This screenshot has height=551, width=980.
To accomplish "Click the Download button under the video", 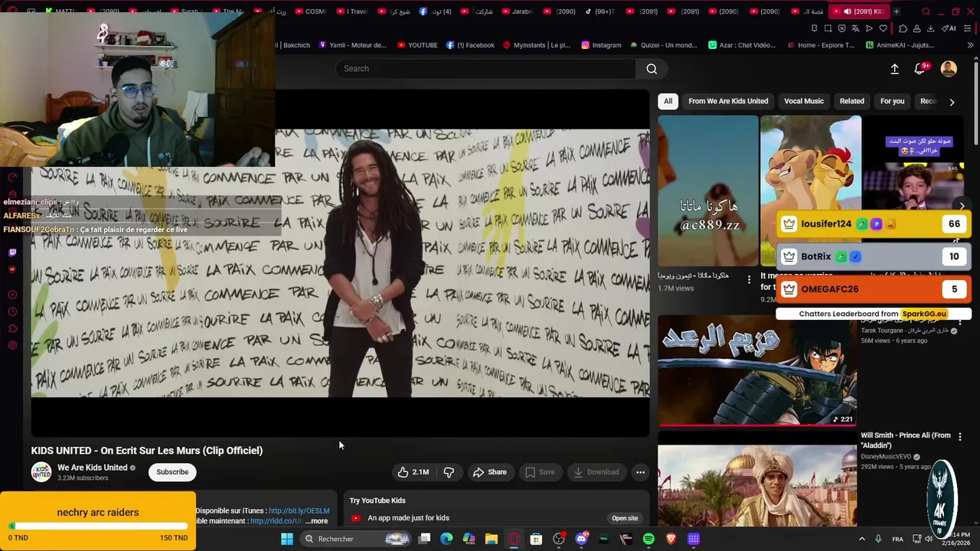I will tap(596, 472).
